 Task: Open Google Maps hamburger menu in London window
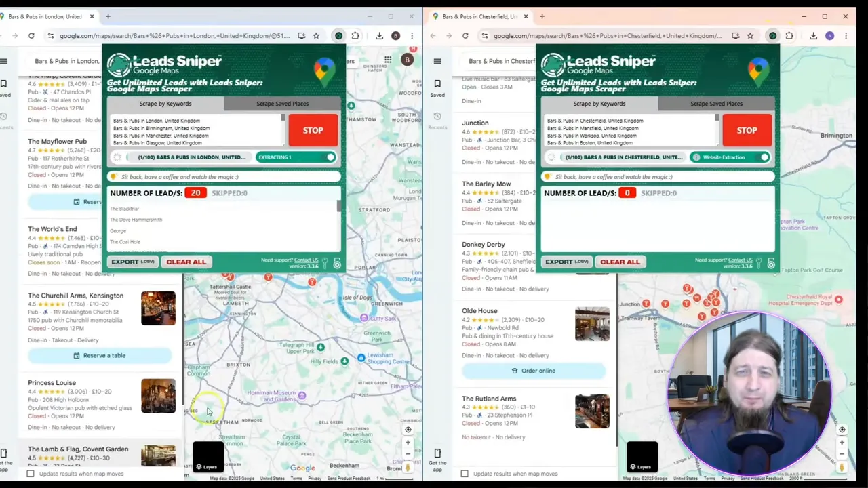[3, 61]
